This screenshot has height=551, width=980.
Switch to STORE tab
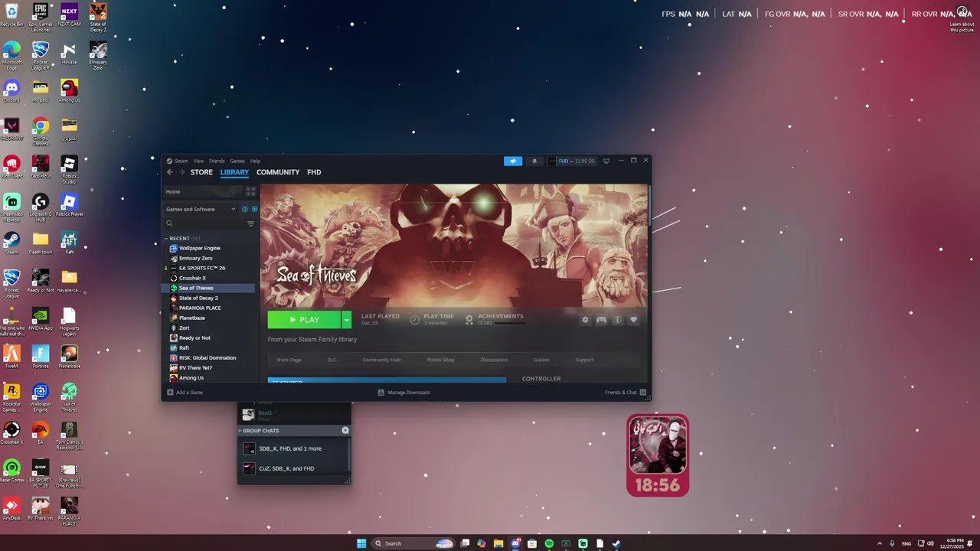[x=201, y=172]
